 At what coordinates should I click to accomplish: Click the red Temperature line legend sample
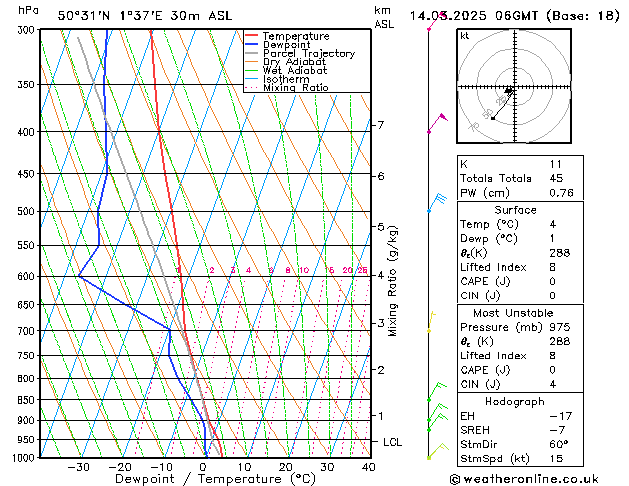point(252,36)
